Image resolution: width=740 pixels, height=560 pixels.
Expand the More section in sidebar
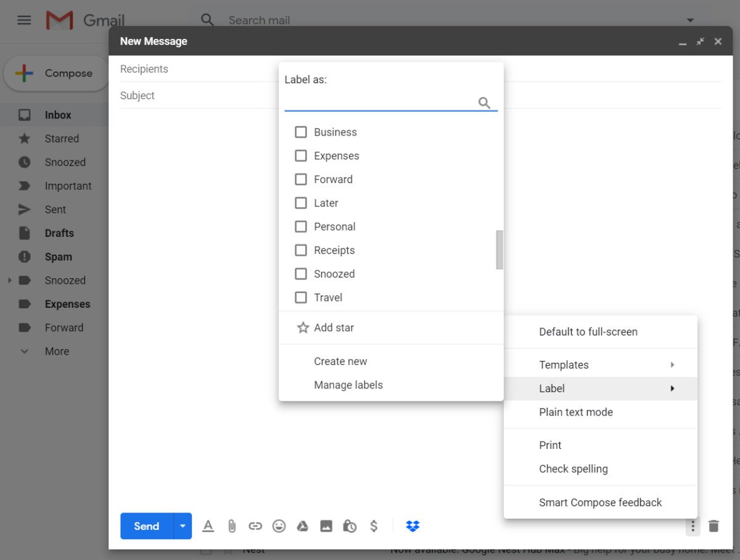point(57,351)
